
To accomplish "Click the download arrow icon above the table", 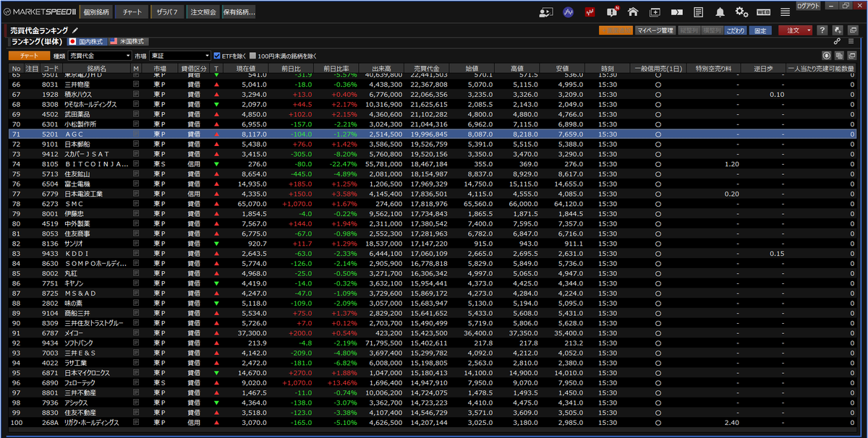I will (x=827, y=56).
